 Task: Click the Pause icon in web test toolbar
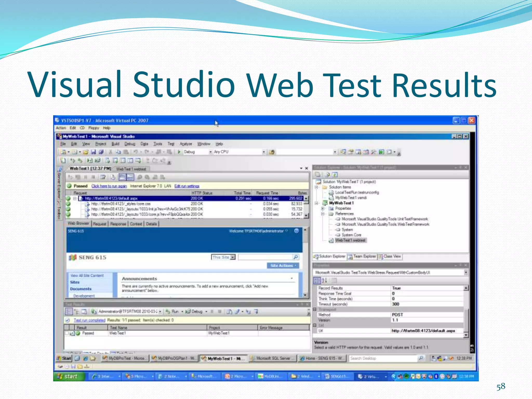pos(85,177)
